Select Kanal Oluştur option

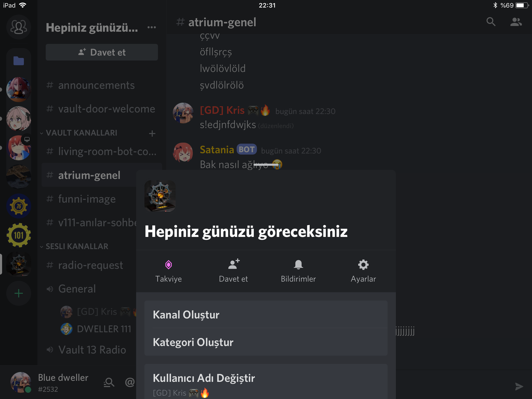click(x=266, y=314)
